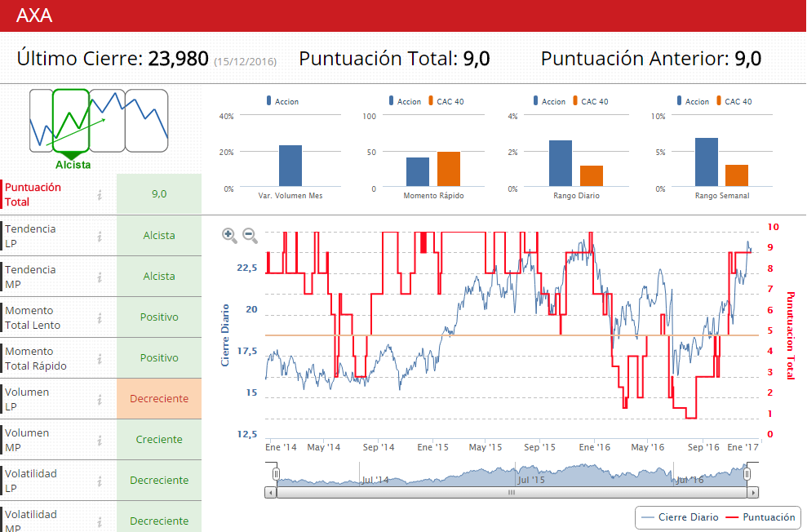The width and height of the screenshot is (807, 532).
Task: Toggle CAC 40 legend in Rango Semanal chart
Action: point(734,101)
